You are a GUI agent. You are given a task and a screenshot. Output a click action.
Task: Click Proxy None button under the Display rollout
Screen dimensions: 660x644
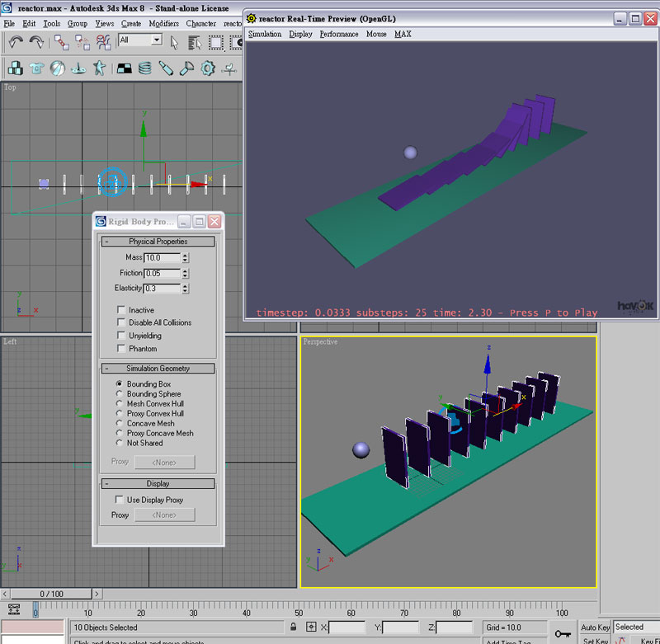[164, 515]
